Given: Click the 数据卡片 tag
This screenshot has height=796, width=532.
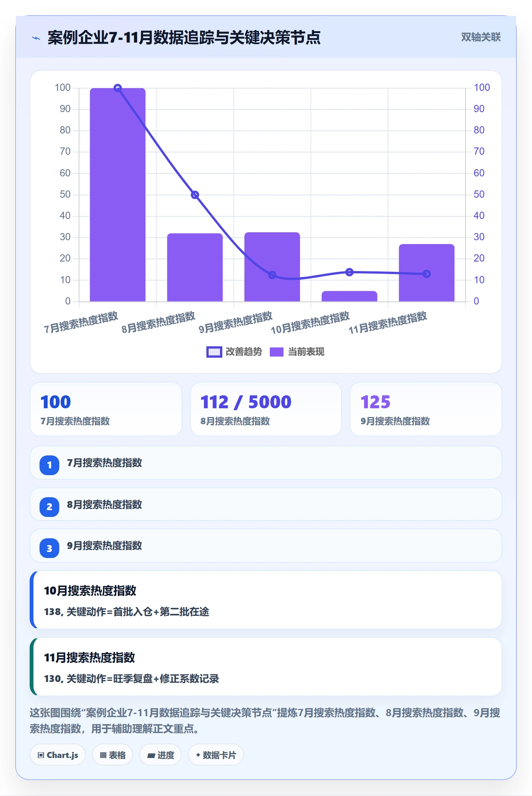Looking at the screenshot, I should pyautogui.click(x=216, y=755).
